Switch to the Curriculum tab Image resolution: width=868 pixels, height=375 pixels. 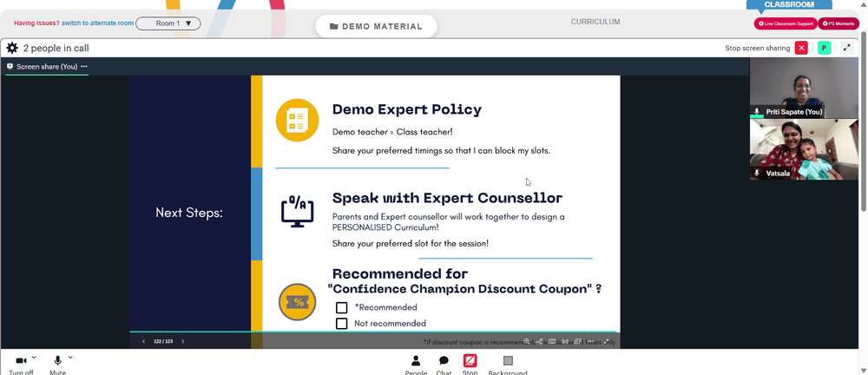pos(595,23)
